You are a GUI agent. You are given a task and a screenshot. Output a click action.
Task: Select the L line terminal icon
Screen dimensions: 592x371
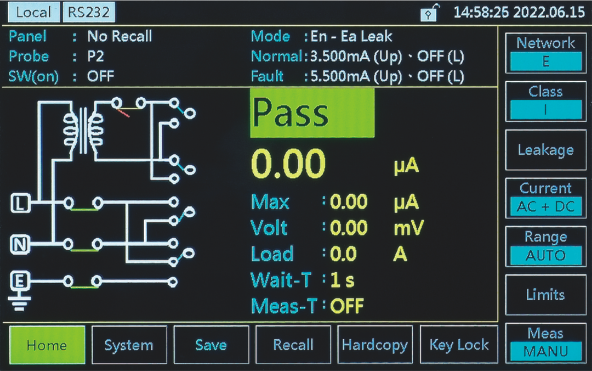20,203
